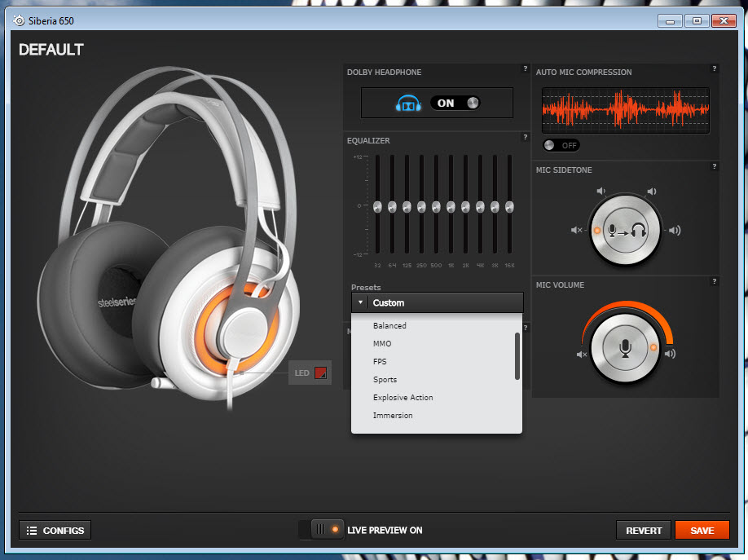Click the 1K equalizer slider handle
Screen dimensions: 748x560
(451, 207)
